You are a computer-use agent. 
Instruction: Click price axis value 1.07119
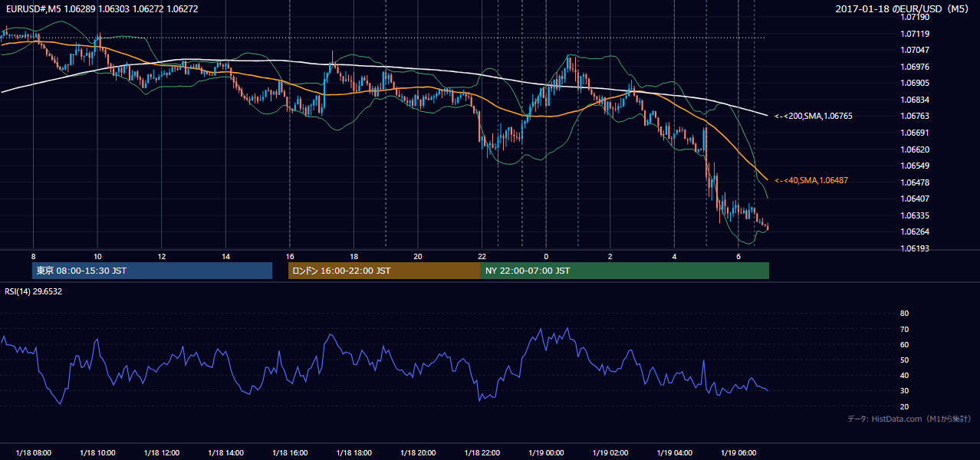tap(916, 34)
